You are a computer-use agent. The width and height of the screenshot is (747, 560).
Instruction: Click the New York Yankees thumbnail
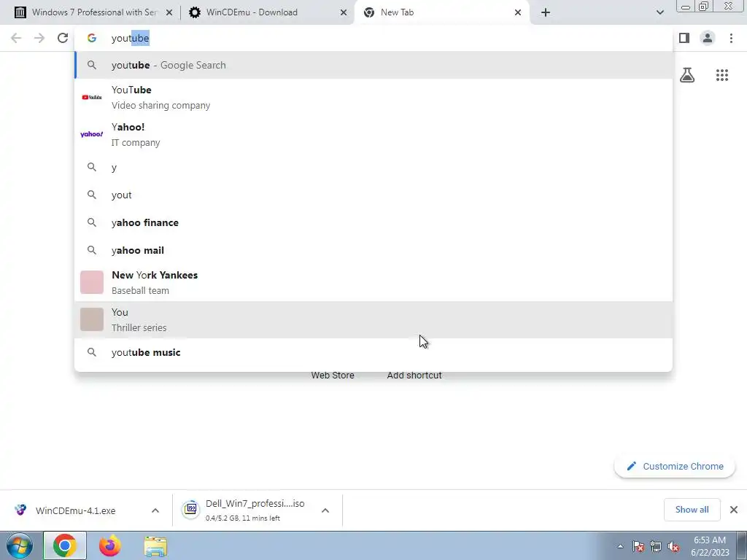pos(91,282)
